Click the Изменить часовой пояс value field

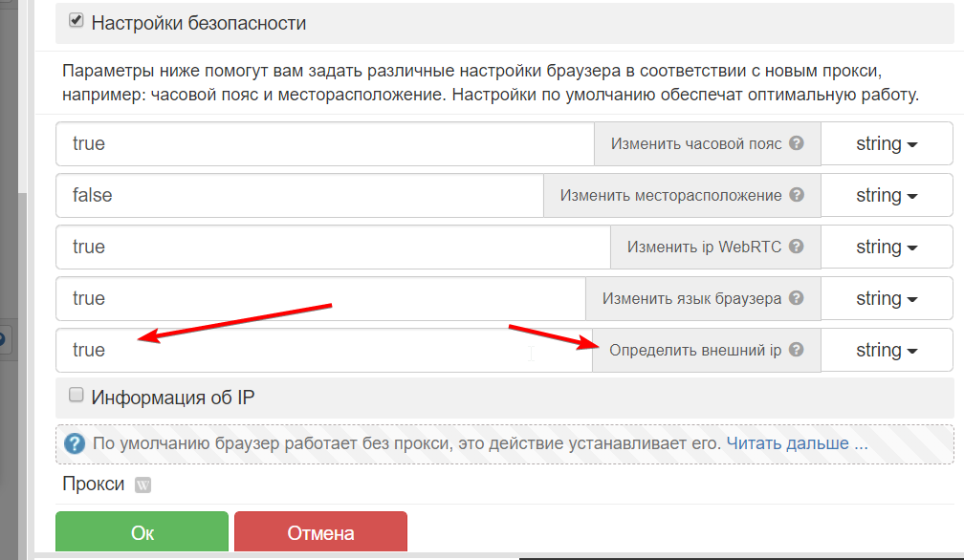[x=325, y=144]
